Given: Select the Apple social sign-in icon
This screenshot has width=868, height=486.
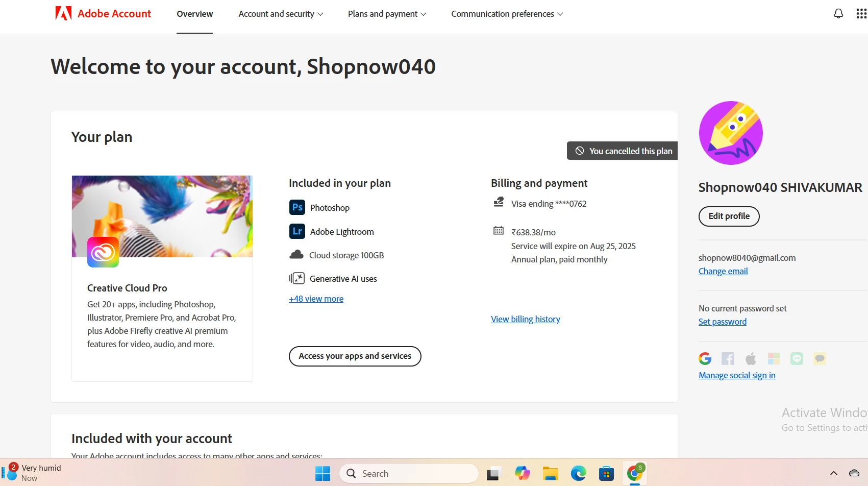Looking at the screenshot, I should (x=751, y=359).
